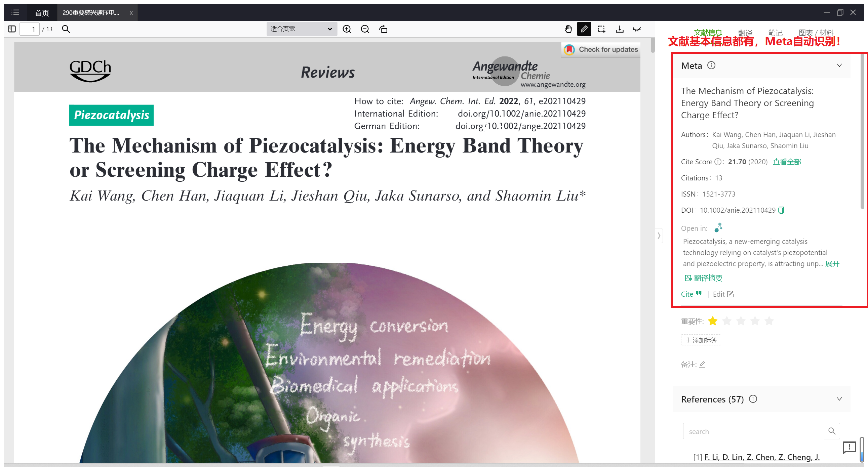Toggle the sidebar panel icon
Viewport: 868px width, 467px height.
12,29
